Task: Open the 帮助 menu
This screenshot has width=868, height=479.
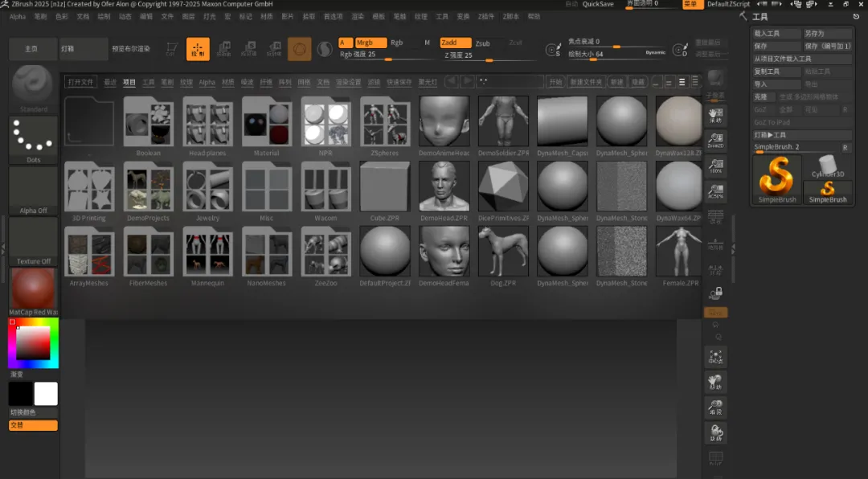Action: click(x=534, y=17)
